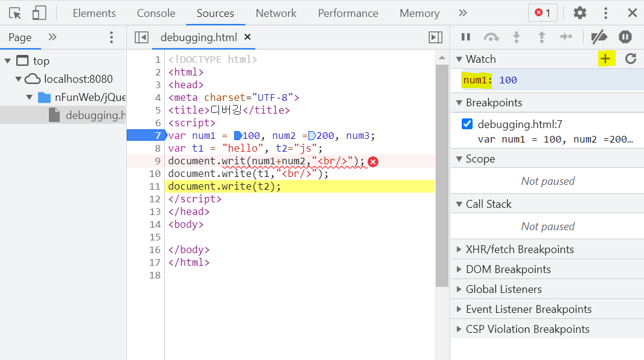Open the Performance tab

[x=348, y=13]
